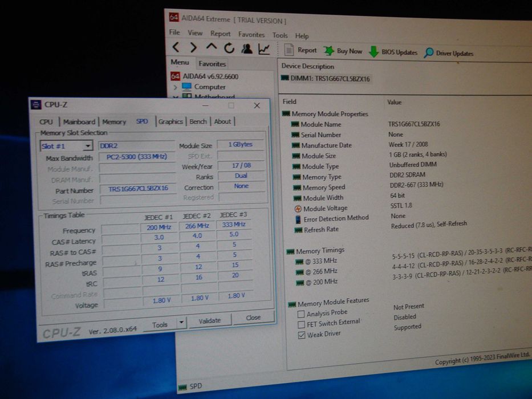The width and height of the screenshot is (532, 399).
Task: Open the AIDA64 Report menu
Action: (220, 34)
